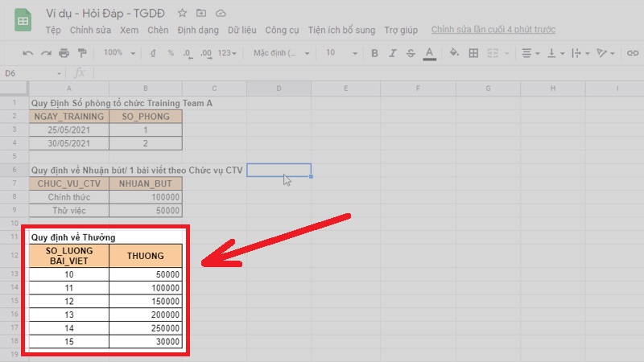644x362 pixels.
Task: Click the Google Sheets home logo
Action: 23,22
